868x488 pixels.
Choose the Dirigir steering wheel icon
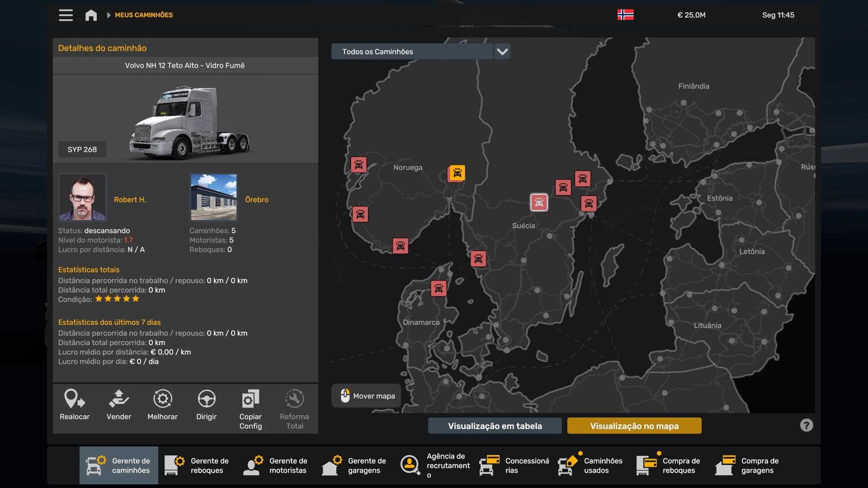(x=206, y=400)
